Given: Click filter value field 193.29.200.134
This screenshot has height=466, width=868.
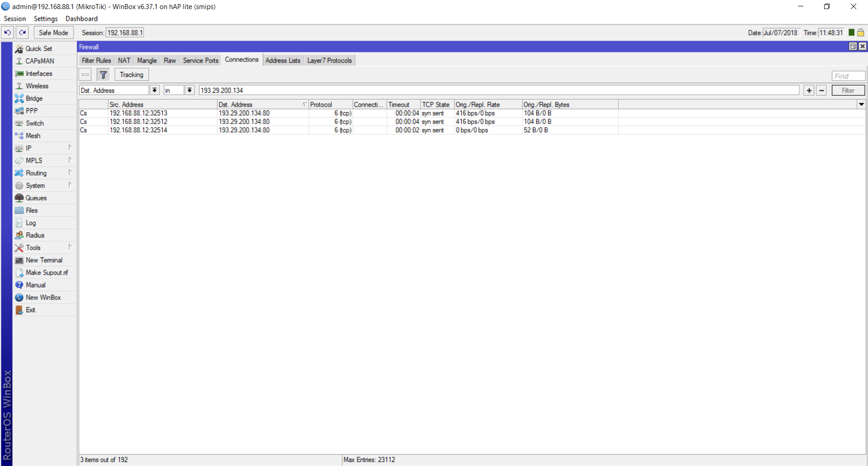Looking at the screenshot, I should [x=499, y=90].
